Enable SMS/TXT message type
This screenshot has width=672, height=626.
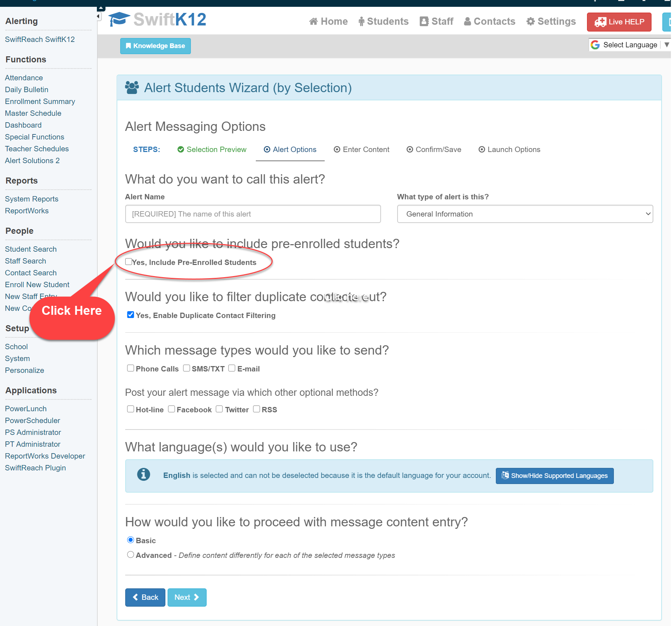point(187,368)
